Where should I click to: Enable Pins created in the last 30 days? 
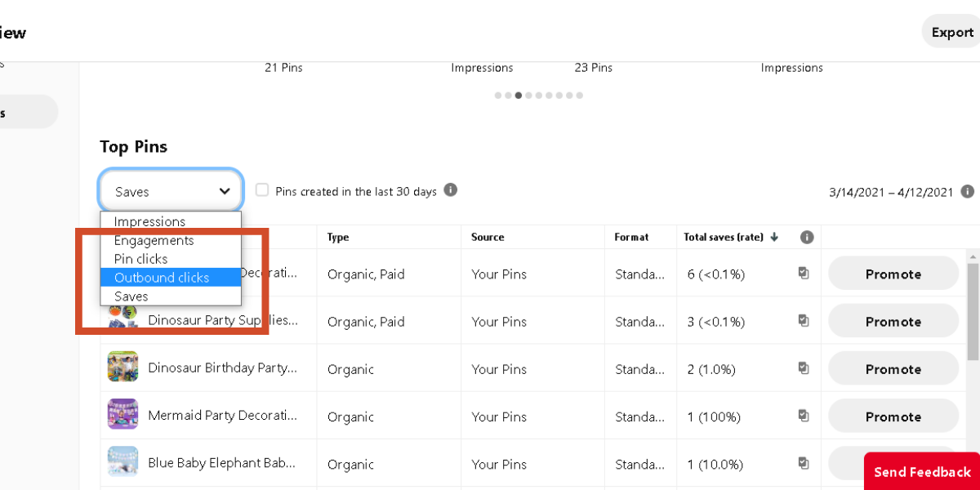click(x=262, y=190)
